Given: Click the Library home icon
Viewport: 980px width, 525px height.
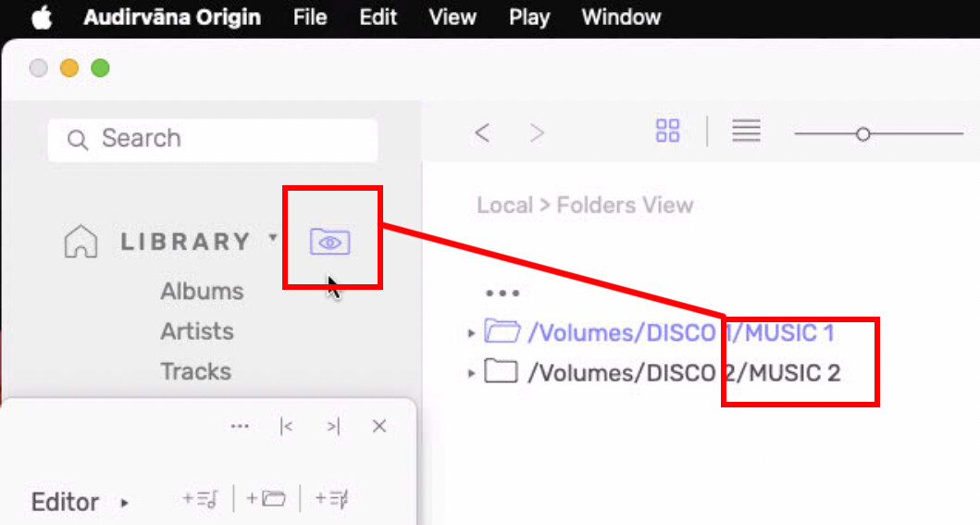Looking at the screenshot, I should (x=81, y=242).
